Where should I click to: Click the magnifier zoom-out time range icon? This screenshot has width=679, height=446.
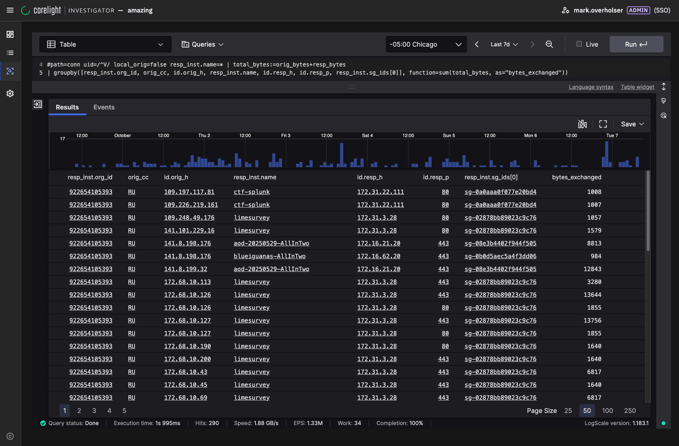[549, 44]
